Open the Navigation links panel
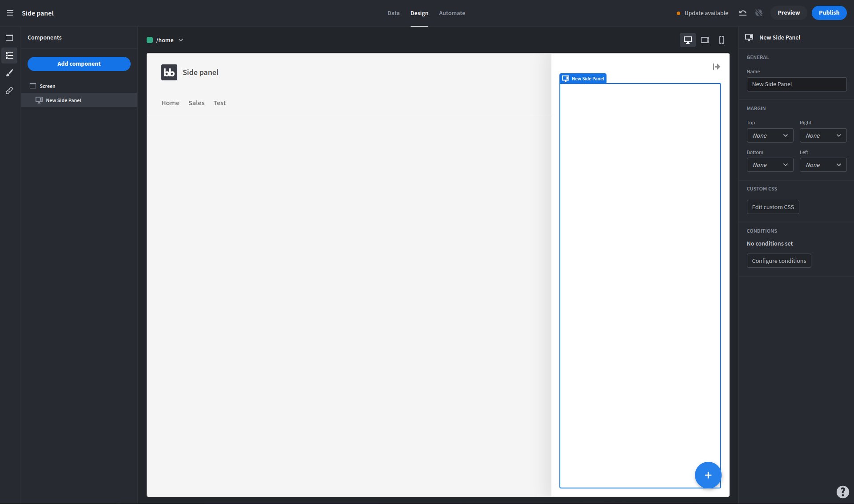The image size is (854, 504). 9,91
